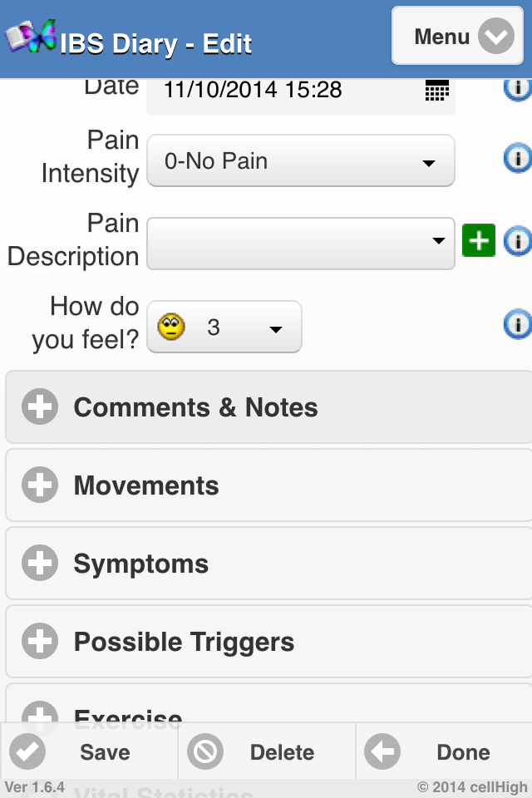Tap info icon next to Pain Intensity
This screenshot has width=532, height=798.
tap(517, 157)
